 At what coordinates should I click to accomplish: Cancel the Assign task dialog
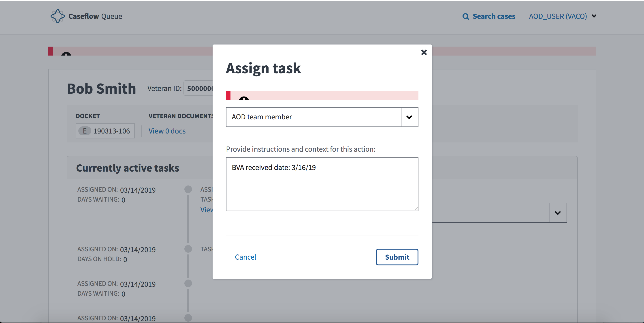(x=245, y=257)
